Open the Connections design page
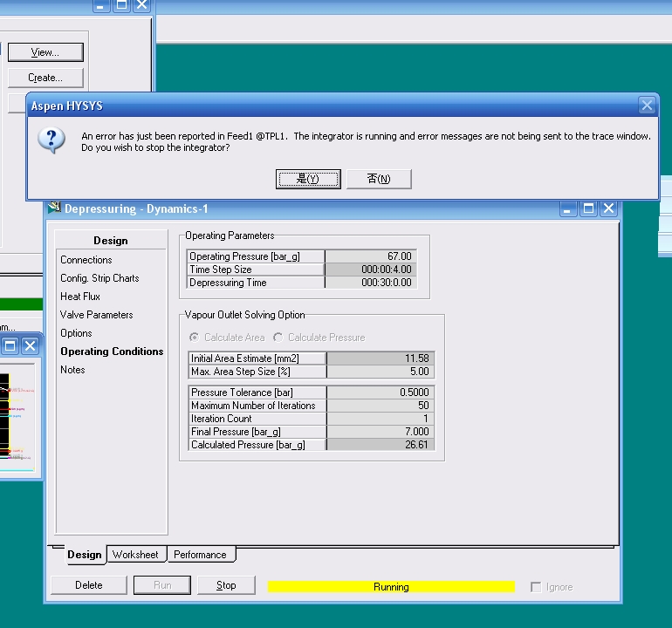 pos(86,260)
